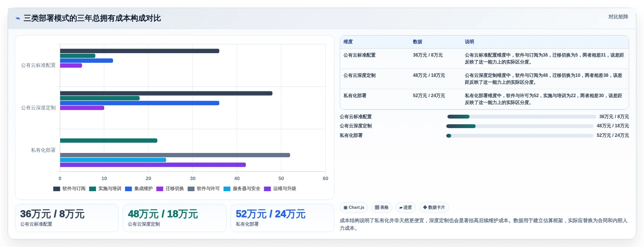Toggle the 服务器与安全 legend swatch
The height and width of the screenshot is (247, 644).
pos(227,189)
